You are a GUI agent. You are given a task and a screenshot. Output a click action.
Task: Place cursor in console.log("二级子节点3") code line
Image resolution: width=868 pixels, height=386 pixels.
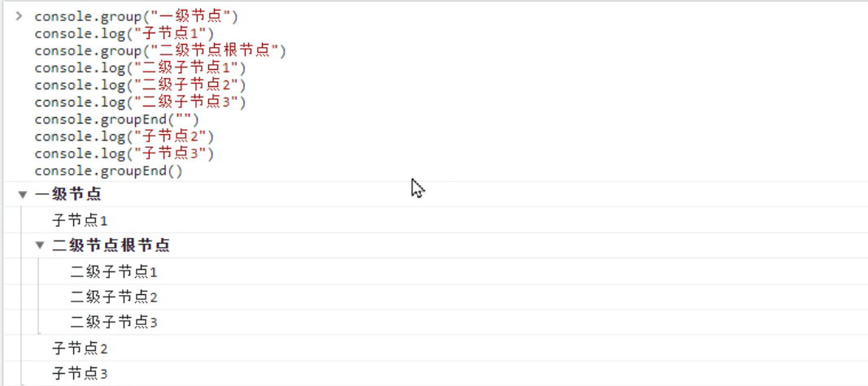pos(140,102)
